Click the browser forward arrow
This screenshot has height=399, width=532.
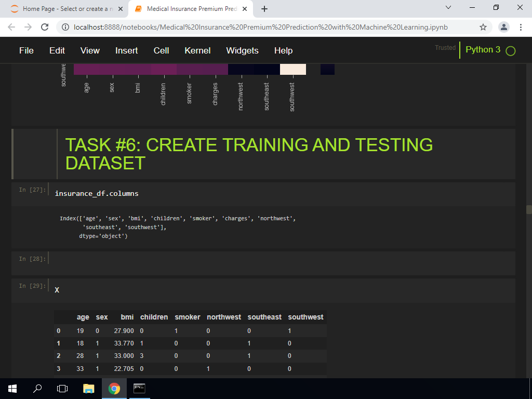(28, 27)
